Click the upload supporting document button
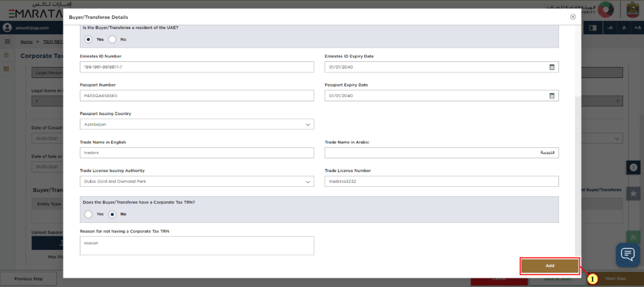 pyautogui.click(x=47, y=243)
